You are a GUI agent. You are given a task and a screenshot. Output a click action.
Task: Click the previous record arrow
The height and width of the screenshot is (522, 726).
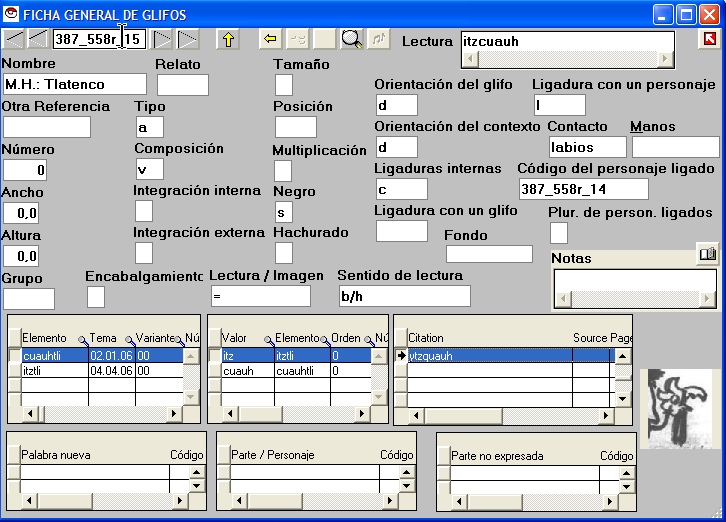click(x=38, y=40)
